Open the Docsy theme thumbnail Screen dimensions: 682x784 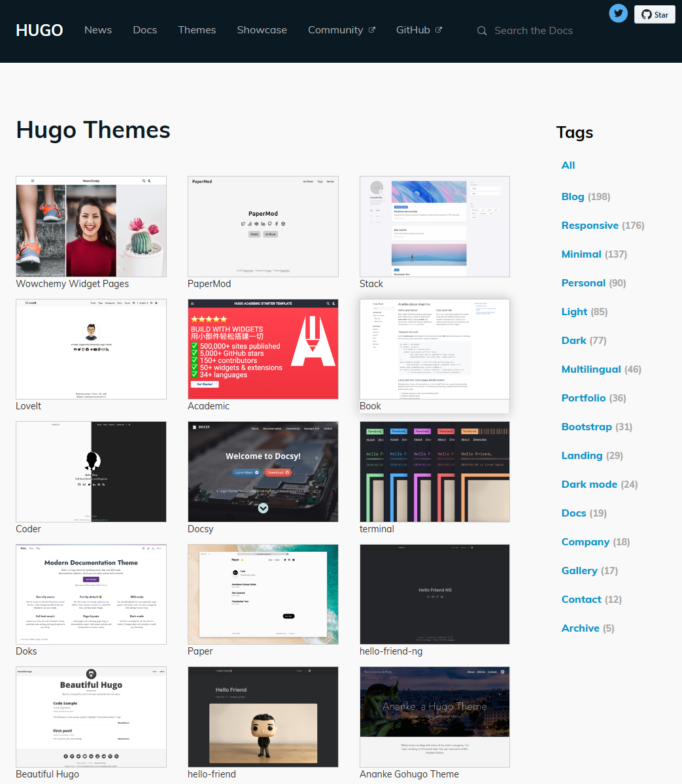coord(263,471)
